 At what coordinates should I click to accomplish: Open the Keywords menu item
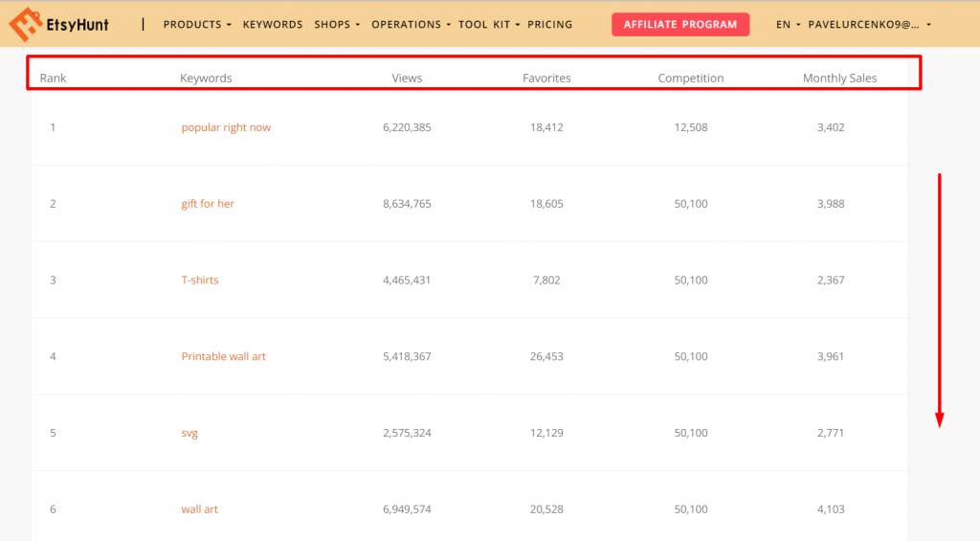click(x=273, y=25)
